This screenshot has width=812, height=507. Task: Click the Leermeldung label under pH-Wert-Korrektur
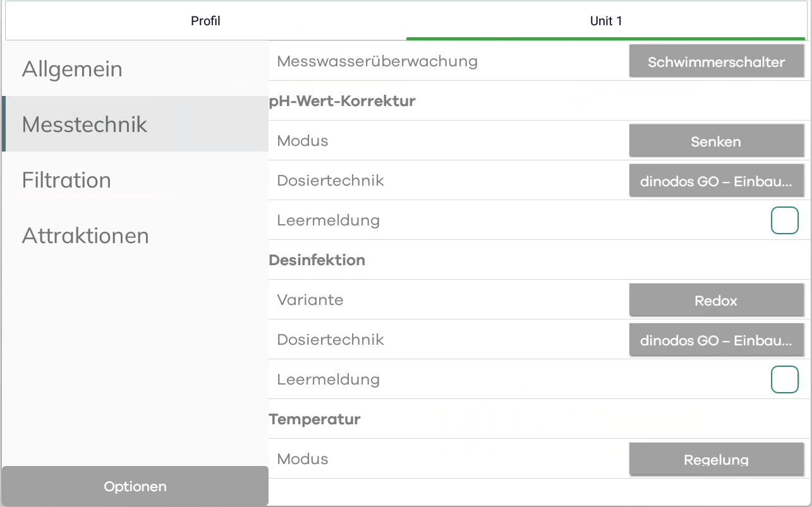(329, 220)
